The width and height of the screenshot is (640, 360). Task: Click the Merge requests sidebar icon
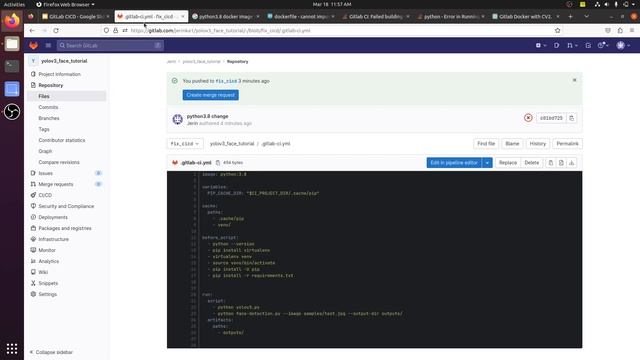(33, 184)
